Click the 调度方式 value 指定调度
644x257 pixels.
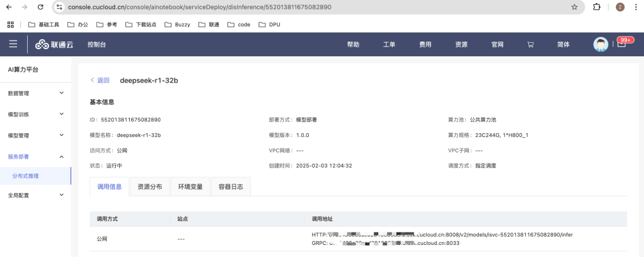point(486,165)
